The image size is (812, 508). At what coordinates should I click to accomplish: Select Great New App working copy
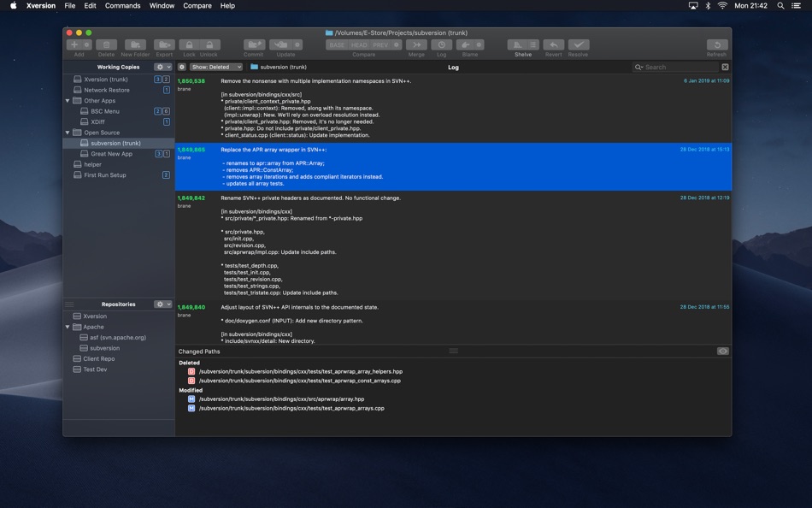(x=119, y=153)
